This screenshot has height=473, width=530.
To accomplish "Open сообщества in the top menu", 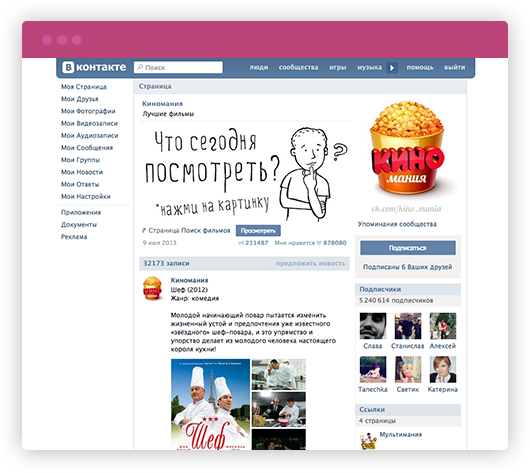I will (x=298, y=67).
